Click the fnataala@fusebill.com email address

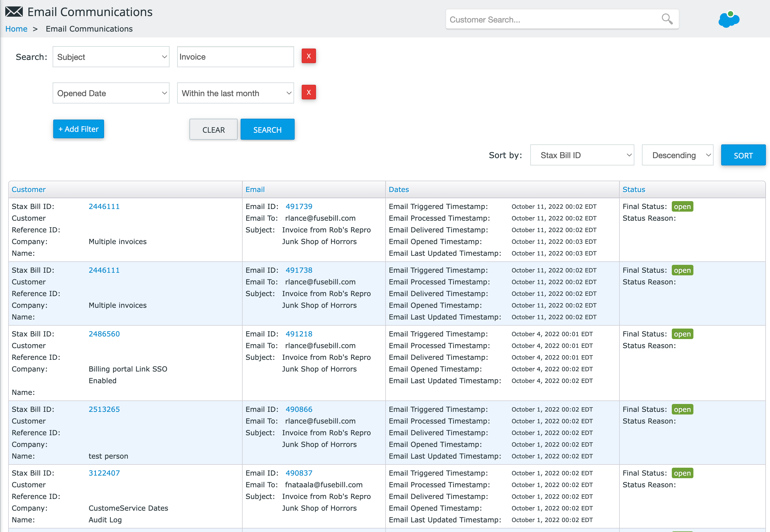coord(324,485)
